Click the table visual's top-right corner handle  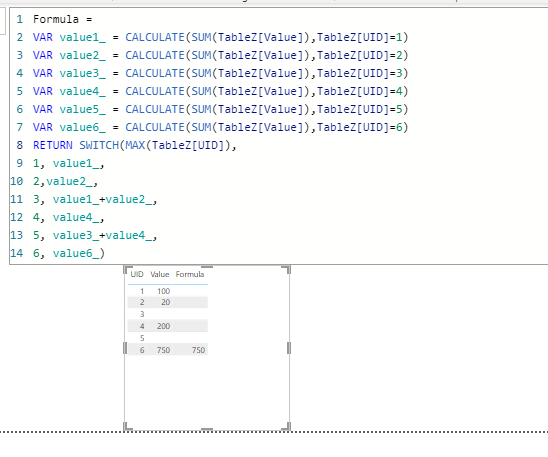[287, 269]
